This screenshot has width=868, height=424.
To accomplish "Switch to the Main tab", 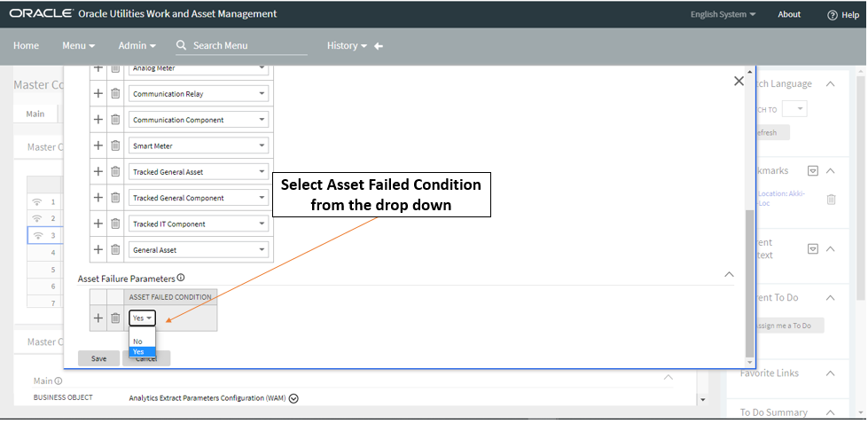I will click(35, 114).
